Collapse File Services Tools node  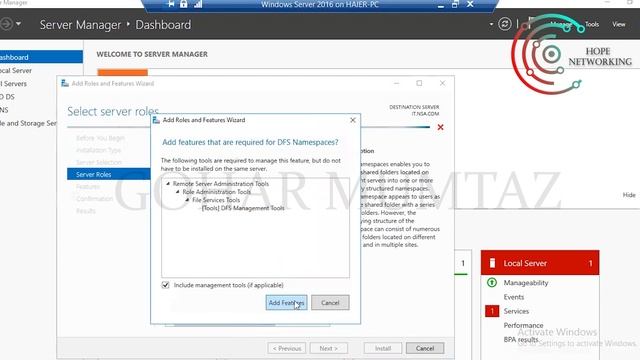(187, 200)
